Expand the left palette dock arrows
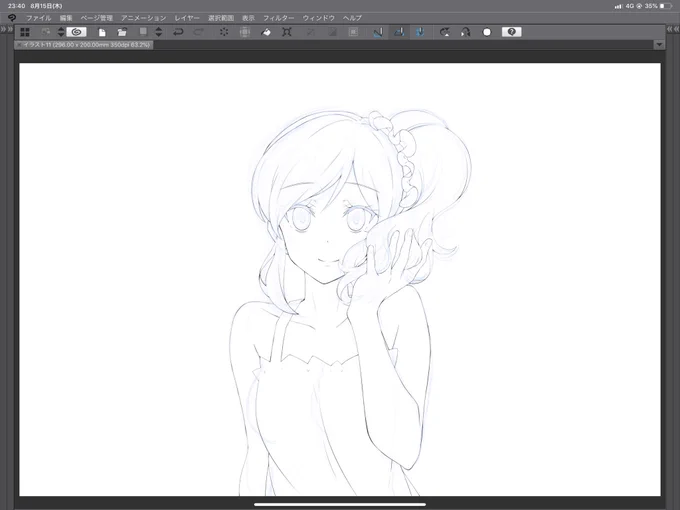Image resolution: width=680 pixels, height=510 pixels. 7,29
